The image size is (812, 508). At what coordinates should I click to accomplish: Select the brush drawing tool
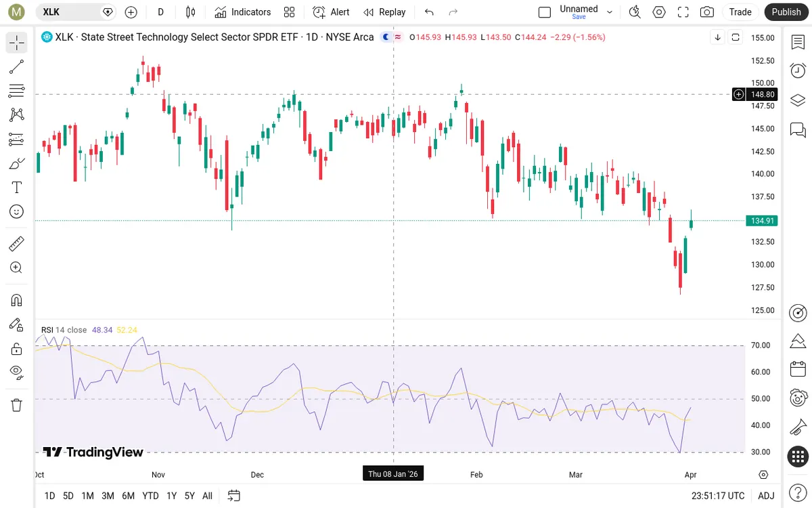(x=17, y=163)
